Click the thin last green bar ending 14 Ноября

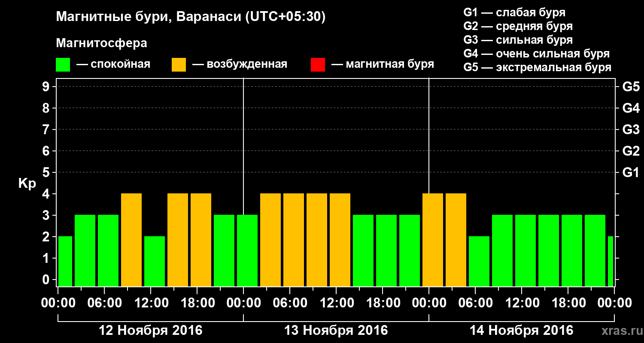point(611,261)
